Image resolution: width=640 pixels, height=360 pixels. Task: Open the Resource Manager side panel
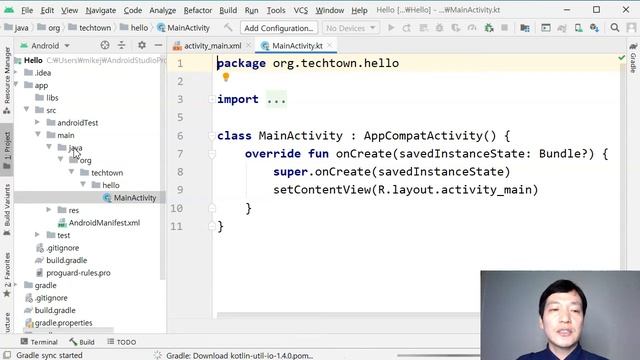[7, 80]
